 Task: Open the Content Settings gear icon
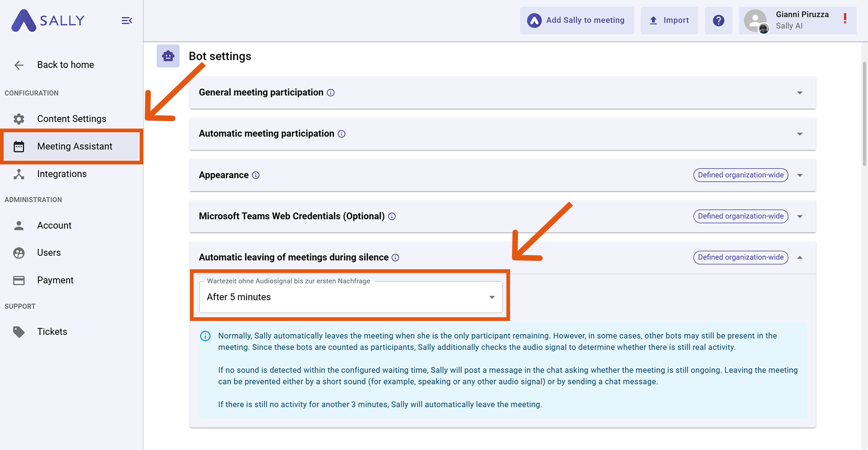19,119
